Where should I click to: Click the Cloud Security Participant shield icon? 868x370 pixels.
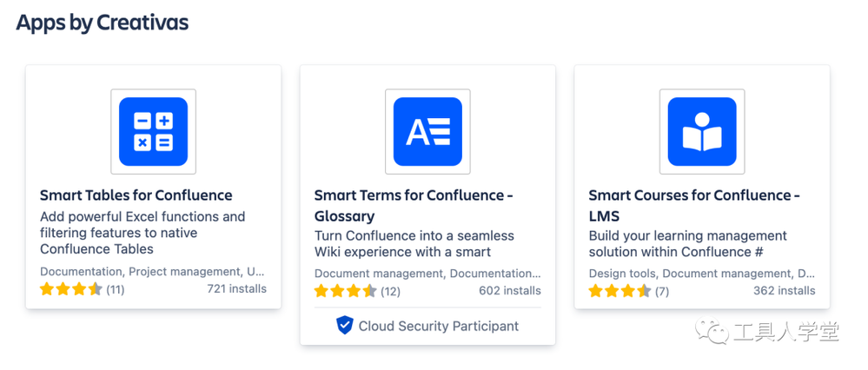[x=344, y=326]
